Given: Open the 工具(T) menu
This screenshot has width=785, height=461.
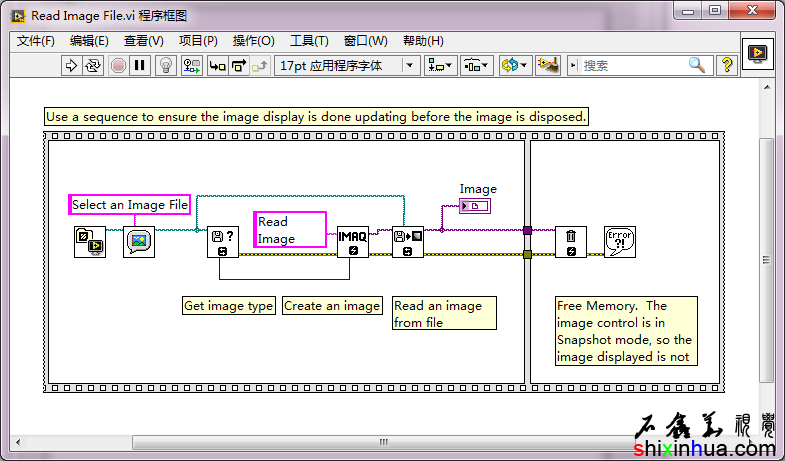Looking at the screenshot, I should (309, 41).
